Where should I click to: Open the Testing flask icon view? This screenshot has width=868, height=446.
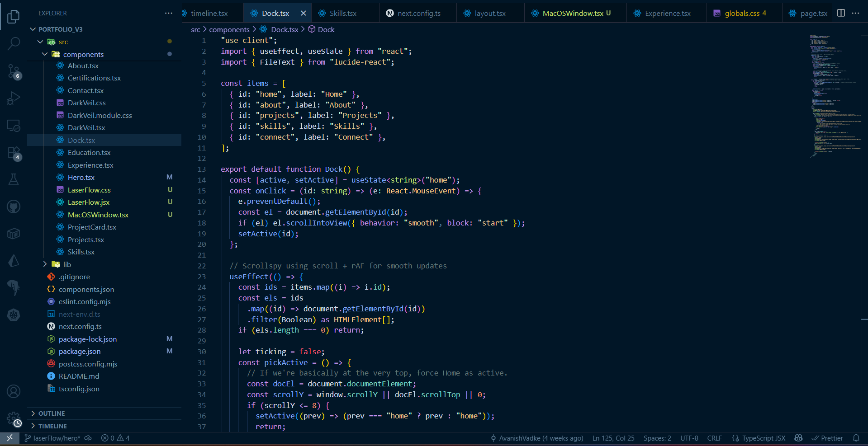[14, 179]
